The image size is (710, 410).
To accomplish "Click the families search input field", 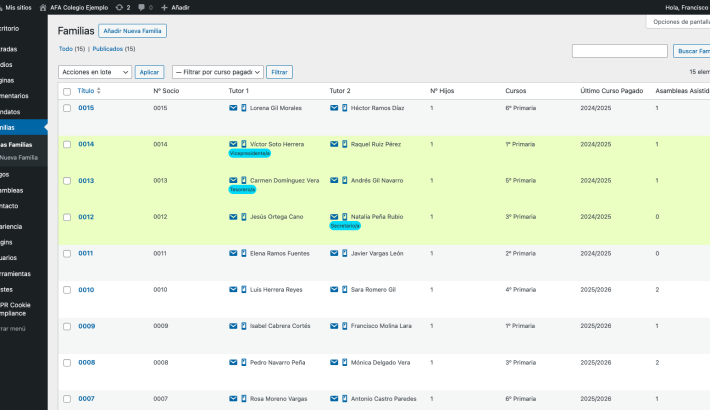I will tap(619, 51).
